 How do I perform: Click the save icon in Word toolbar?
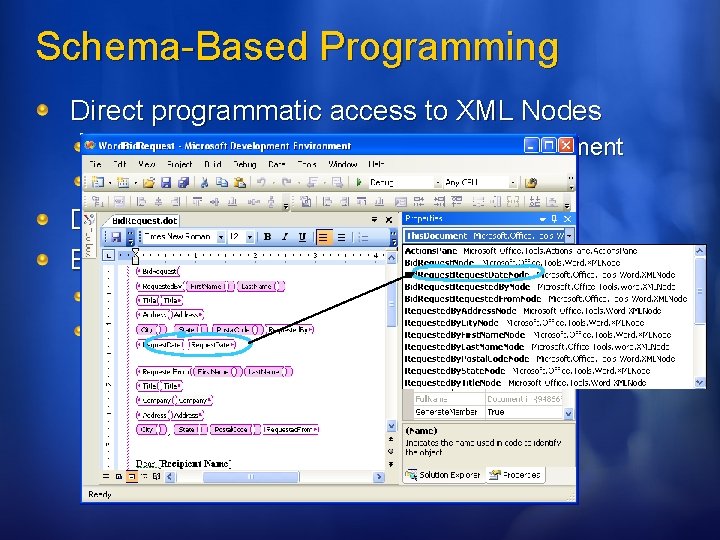(x=116, y=237)
